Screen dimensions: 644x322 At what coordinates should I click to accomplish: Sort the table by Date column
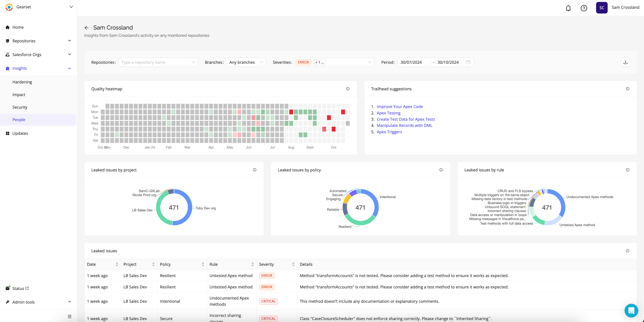click(117, 264)
